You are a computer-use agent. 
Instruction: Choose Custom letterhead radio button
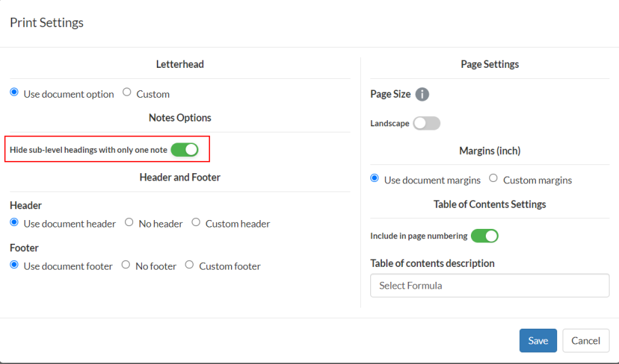127,93
